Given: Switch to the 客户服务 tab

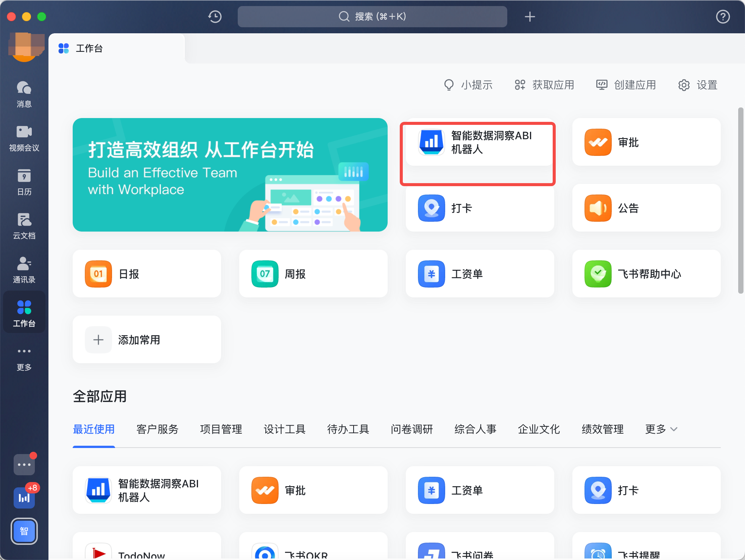Looking at the screenshot, I should tap(157, 429).
